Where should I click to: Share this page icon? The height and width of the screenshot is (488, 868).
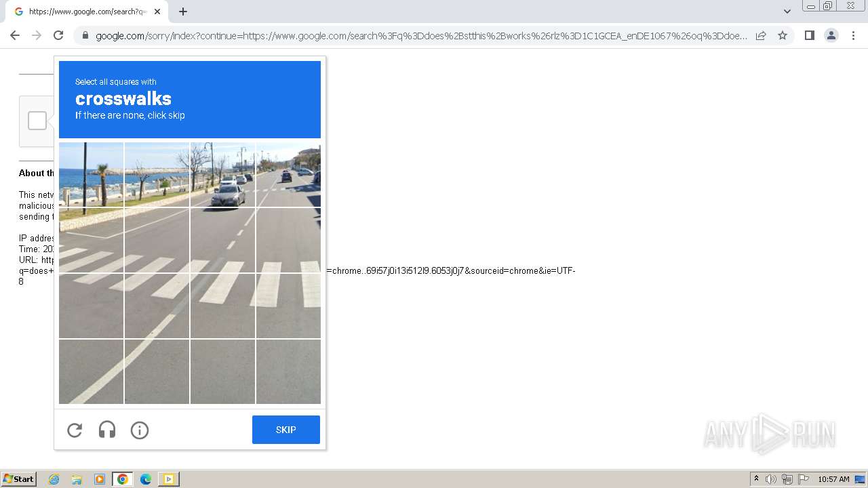761,35
